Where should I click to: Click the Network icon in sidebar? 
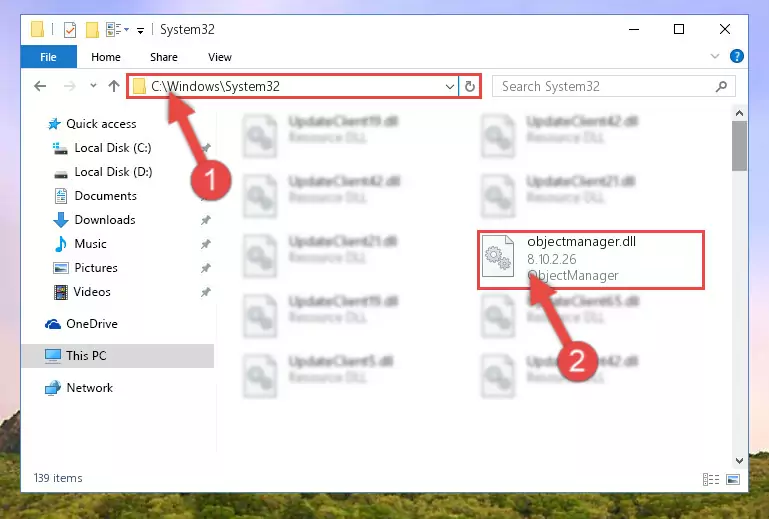(x=52, y=388)
